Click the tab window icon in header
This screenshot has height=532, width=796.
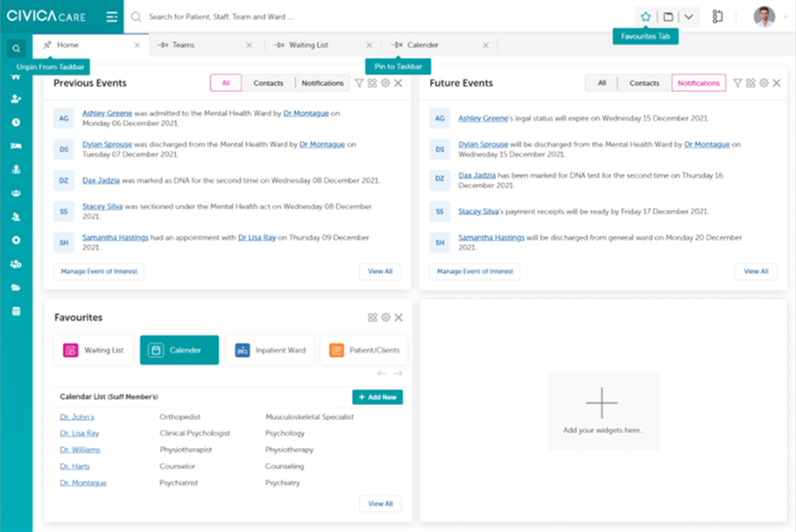[668, 17]
